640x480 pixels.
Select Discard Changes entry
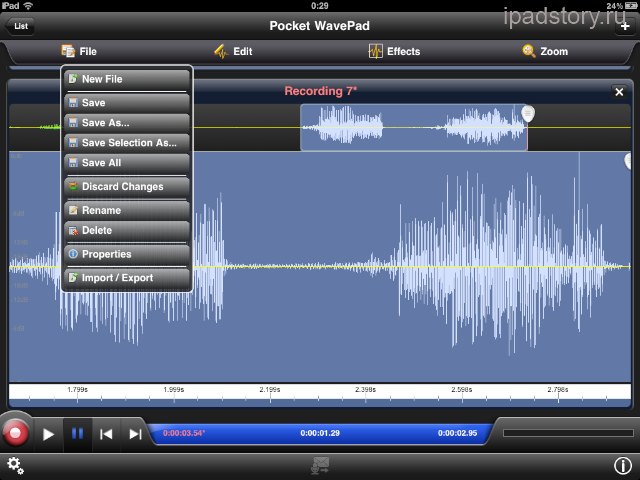[127, 187]
